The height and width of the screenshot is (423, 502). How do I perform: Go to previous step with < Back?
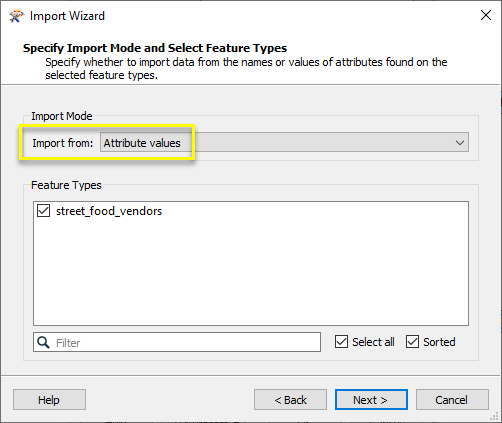tap(290, 400)
